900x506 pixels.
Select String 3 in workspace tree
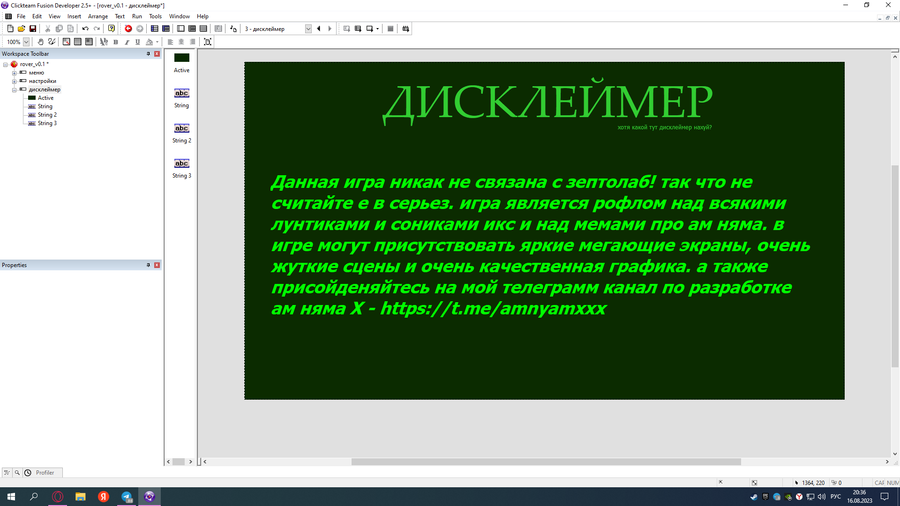coord(47,123)
